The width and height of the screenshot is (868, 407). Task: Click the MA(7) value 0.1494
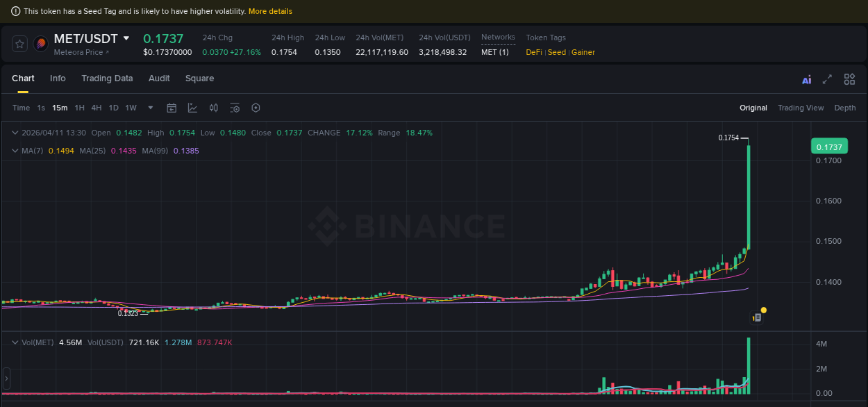click(60, 151)
